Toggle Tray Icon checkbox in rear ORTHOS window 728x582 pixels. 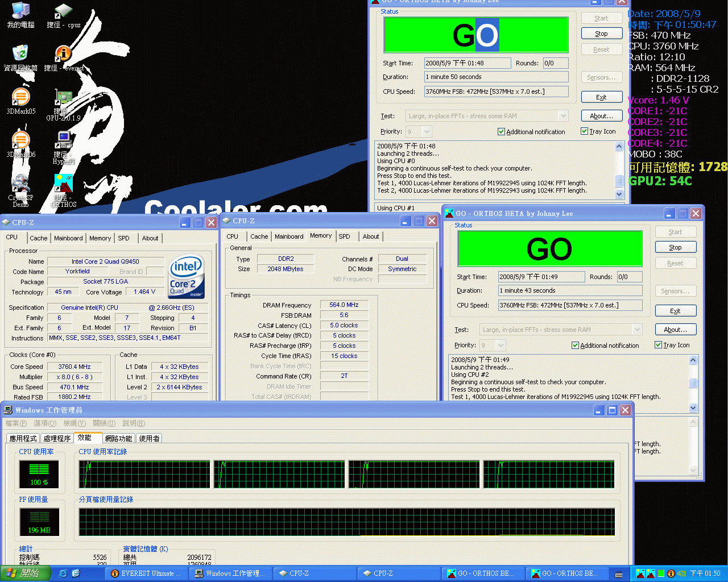584,131
